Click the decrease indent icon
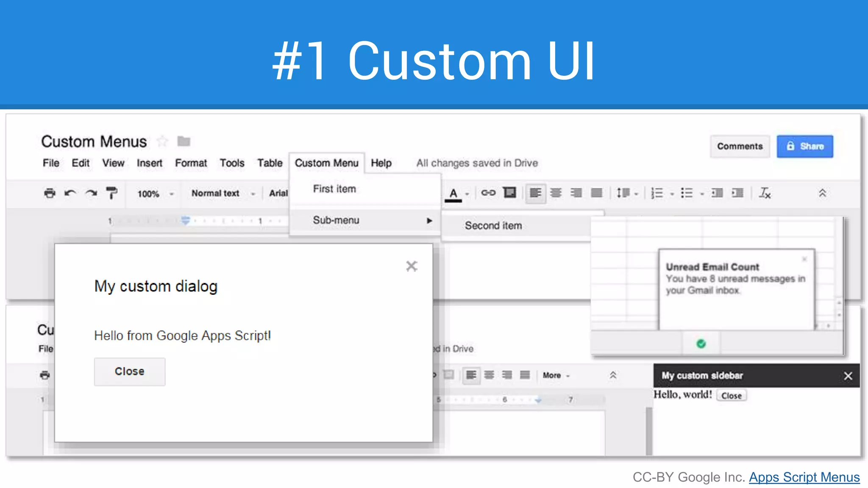 717,193
